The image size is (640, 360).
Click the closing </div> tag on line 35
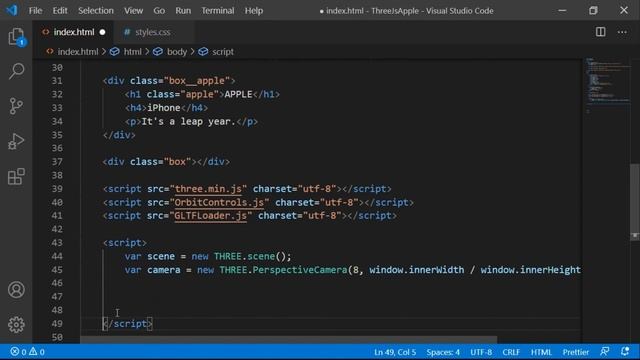[x=119, y=135]
